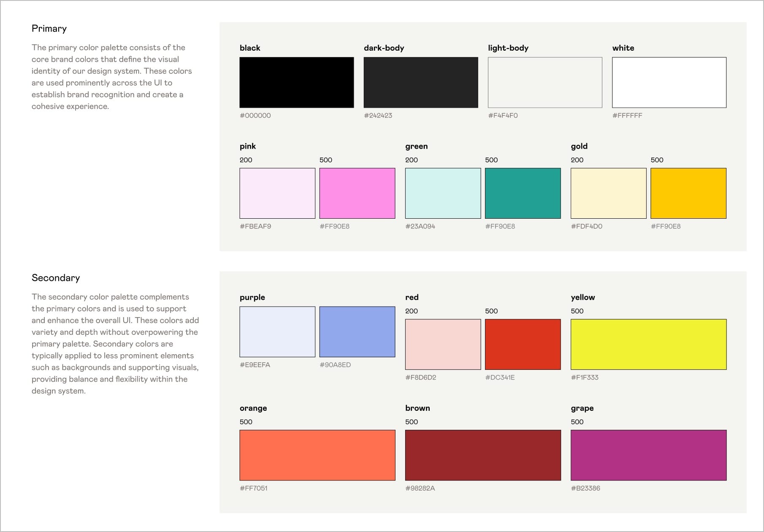Select the gold 500 swatch
The height and width of the screenshot is (532, 764).
tap(688, 193)
